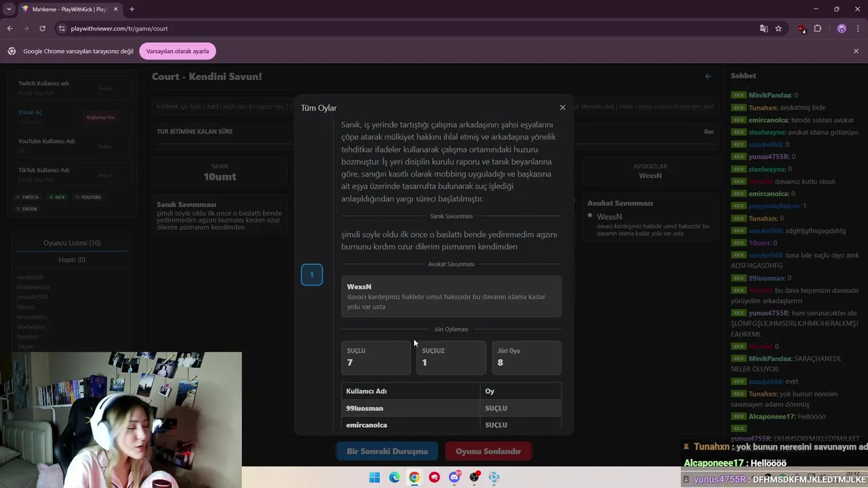This screenshot has width=868, height=488.
Task: Click the Kanalı Aç link
Action: 30,113
